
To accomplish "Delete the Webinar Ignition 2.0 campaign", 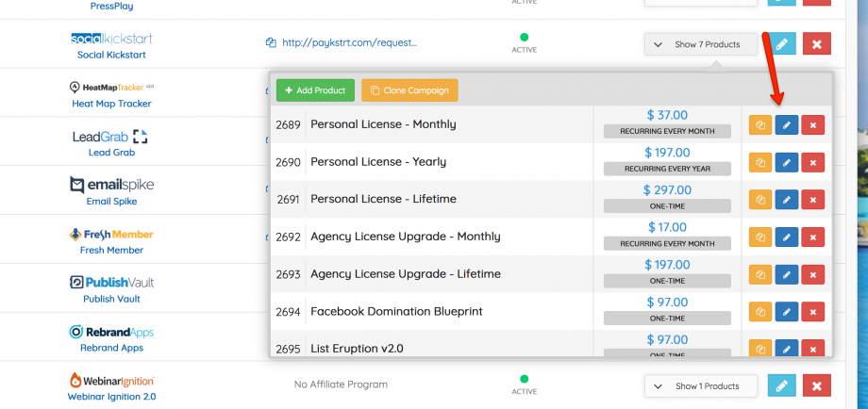I will pyautogui.click(x=816, y=385).
